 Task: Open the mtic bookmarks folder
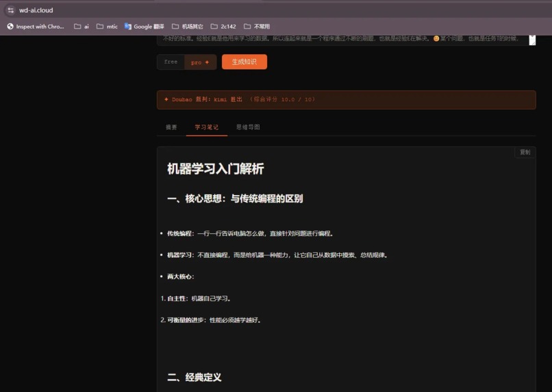pos(108,27)
